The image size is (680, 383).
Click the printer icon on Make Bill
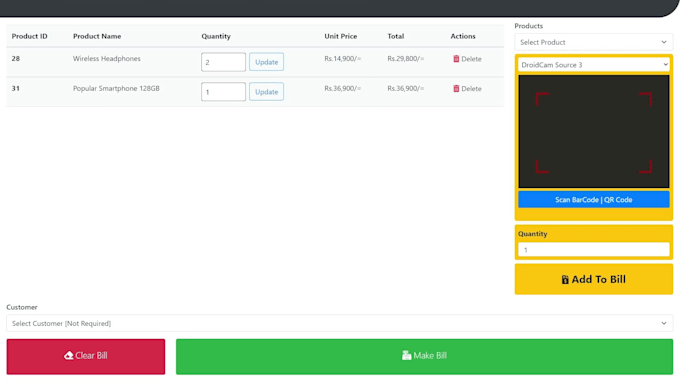coord(406,356)
